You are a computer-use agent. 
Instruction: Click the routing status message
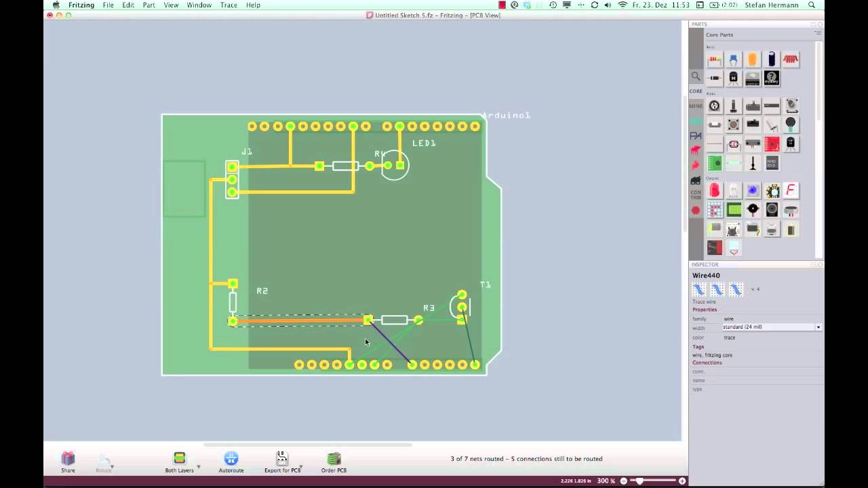(526, 459)
